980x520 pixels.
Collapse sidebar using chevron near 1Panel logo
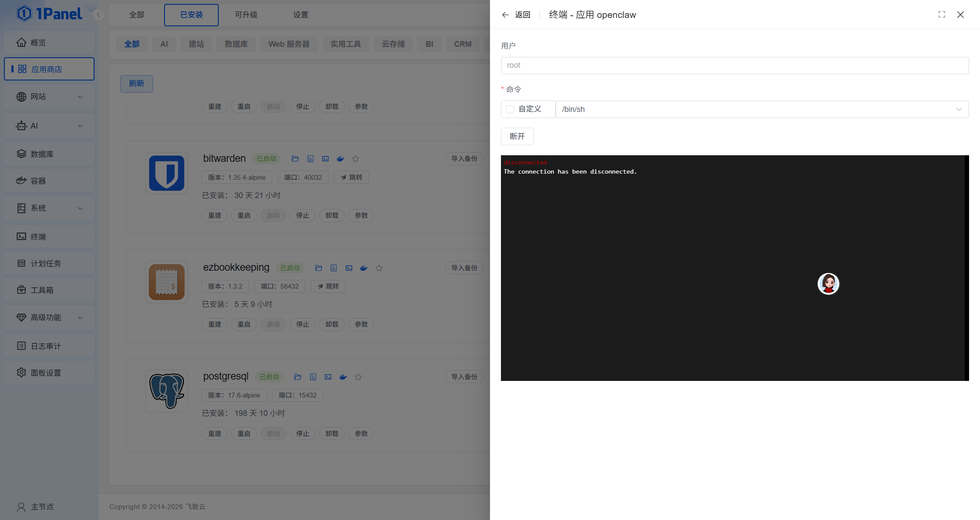pos(98,15)
